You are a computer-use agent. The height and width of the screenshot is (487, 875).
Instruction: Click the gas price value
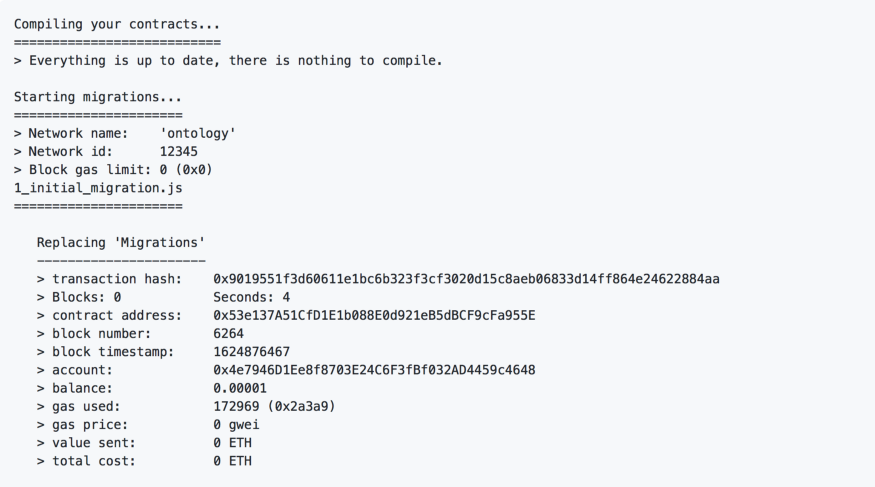(236, 424)
